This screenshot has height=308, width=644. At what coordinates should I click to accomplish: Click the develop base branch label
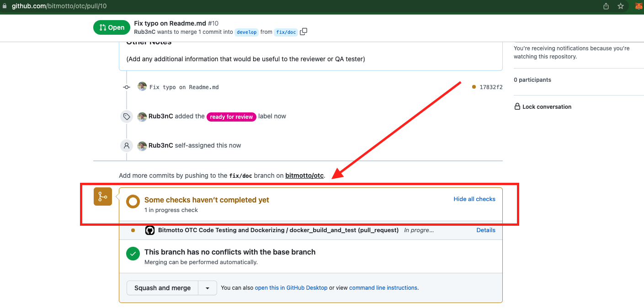tap(247, 32)
